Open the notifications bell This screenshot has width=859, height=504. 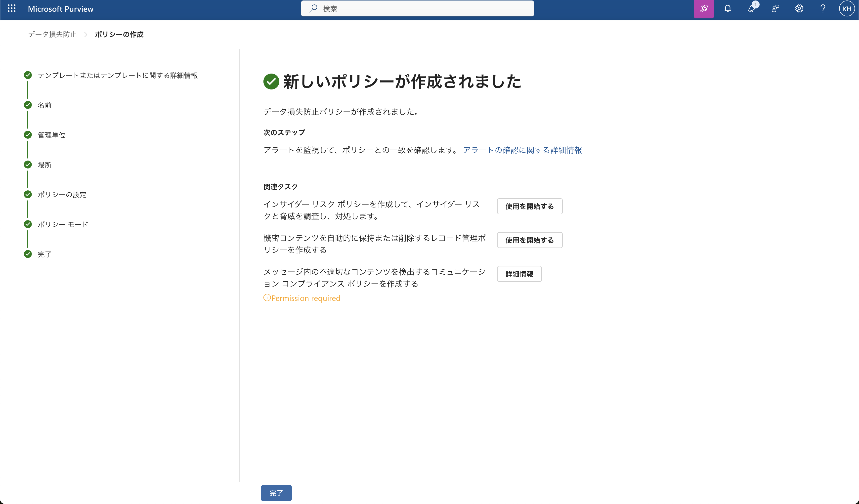728,8
